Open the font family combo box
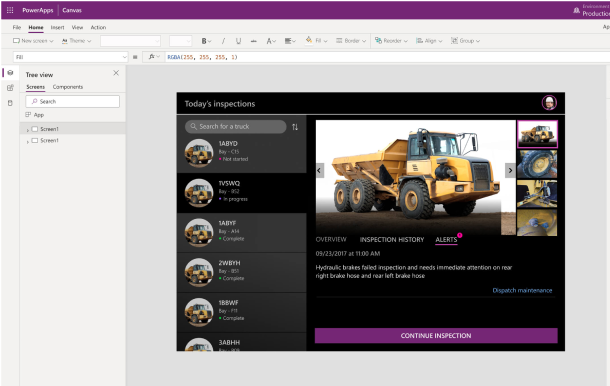Image resolution: width=610 pixels, height=386 pixels. pos(130,40)
